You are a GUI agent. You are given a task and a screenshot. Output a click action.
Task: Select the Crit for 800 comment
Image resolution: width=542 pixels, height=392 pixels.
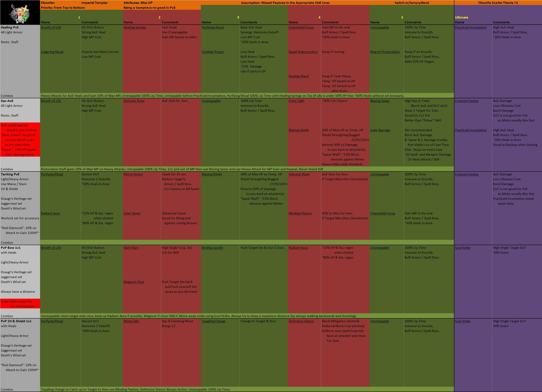pos(170,253)
